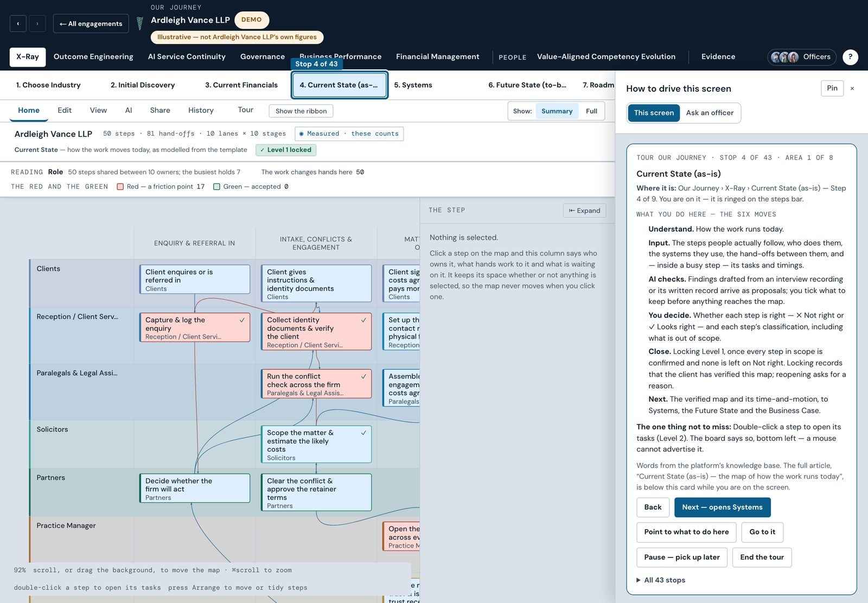Select Client enquires or is referred in step
Image resolution: width=868 pixels, height=603 pixels.
(194, 280)
